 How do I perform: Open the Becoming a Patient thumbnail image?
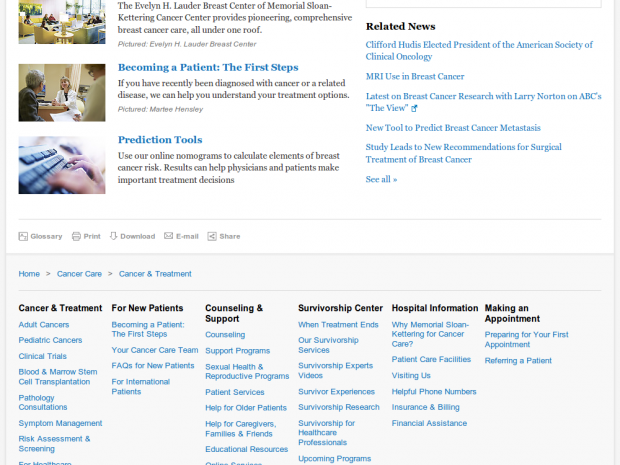click(62, 93)
